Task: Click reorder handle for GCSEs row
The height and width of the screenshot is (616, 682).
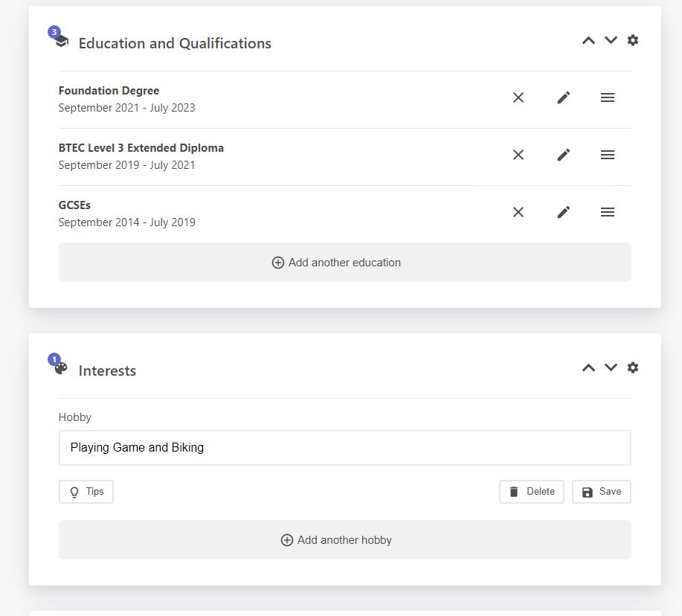Action: point(608,212)
